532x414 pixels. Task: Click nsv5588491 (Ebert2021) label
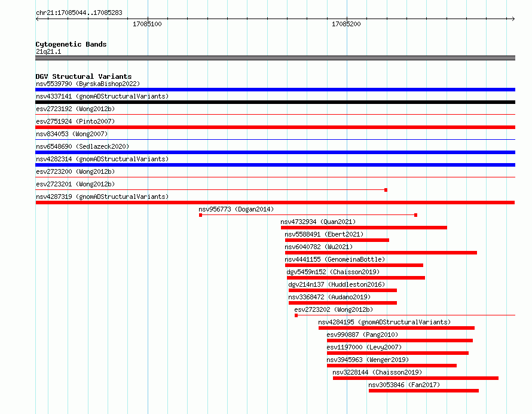324,234
